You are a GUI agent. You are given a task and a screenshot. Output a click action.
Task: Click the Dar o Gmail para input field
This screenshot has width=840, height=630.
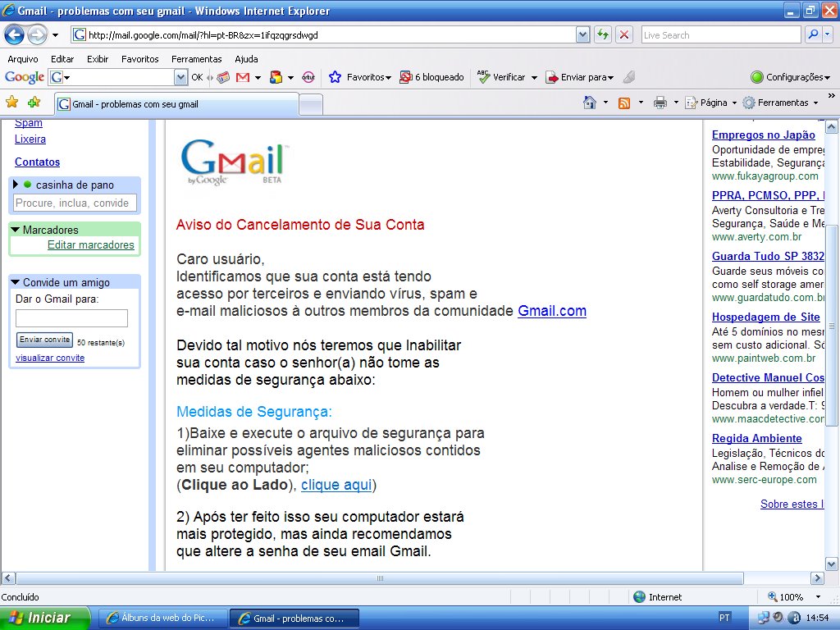click(x=72, y=318)
